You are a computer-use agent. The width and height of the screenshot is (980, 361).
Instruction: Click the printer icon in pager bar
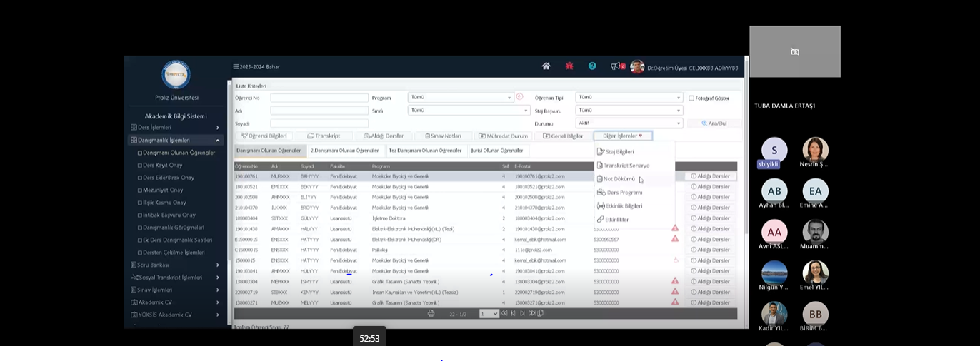click(431, 313)
